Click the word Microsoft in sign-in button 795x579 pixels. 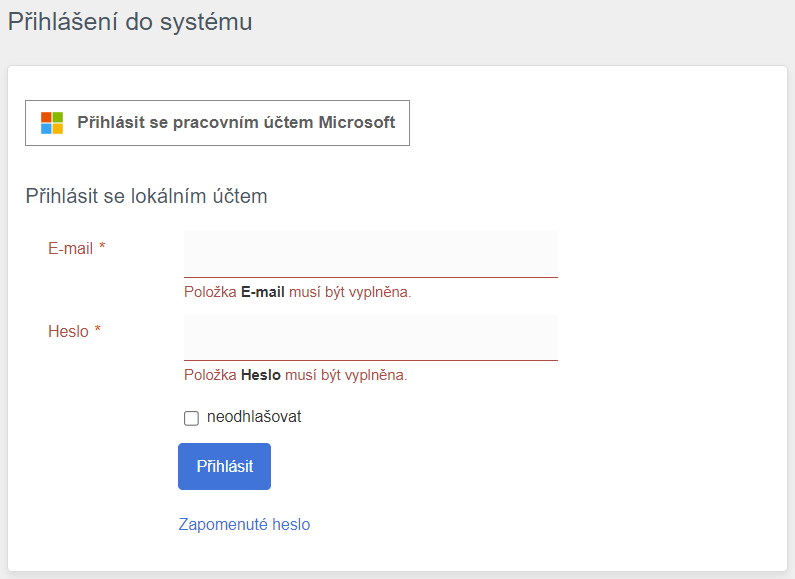[357, 123]
